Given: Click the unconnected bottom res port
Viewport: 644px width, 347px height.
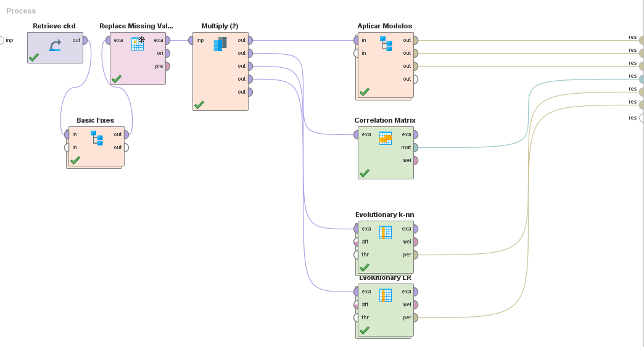Looking at the screenshot, I should tap(642, 118).
